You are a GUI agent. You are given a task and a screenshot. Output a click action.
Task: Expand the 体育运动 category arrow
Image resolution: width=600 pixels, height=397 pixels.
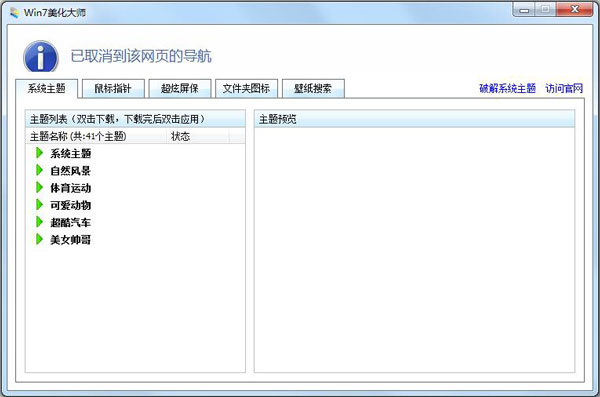tap(39, 187)
